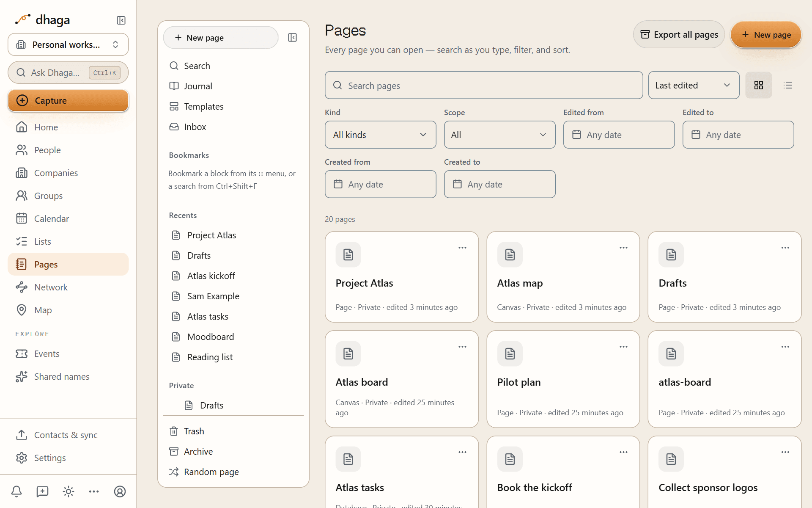This screenshot has width=812, height=508.
Task: Open the user account icon
Action: (120, 491)
